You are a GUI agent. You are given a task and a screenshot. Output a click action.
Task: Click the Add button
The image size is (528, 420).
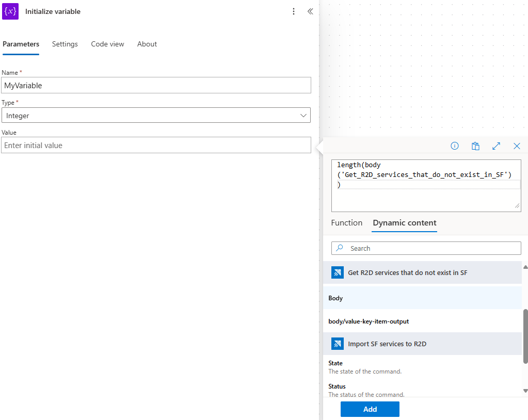coord(370,409)
